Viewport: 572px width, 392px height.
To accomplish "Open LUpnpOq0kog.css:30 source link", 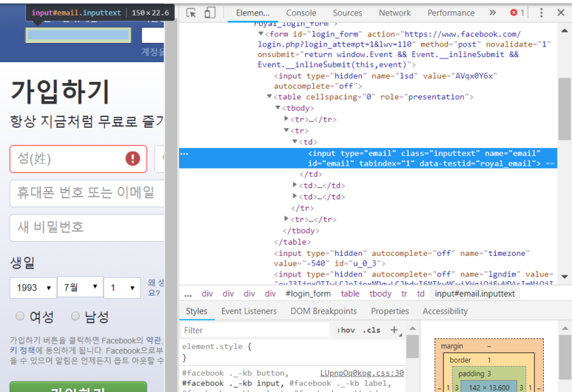I will [x=362, y=373].
